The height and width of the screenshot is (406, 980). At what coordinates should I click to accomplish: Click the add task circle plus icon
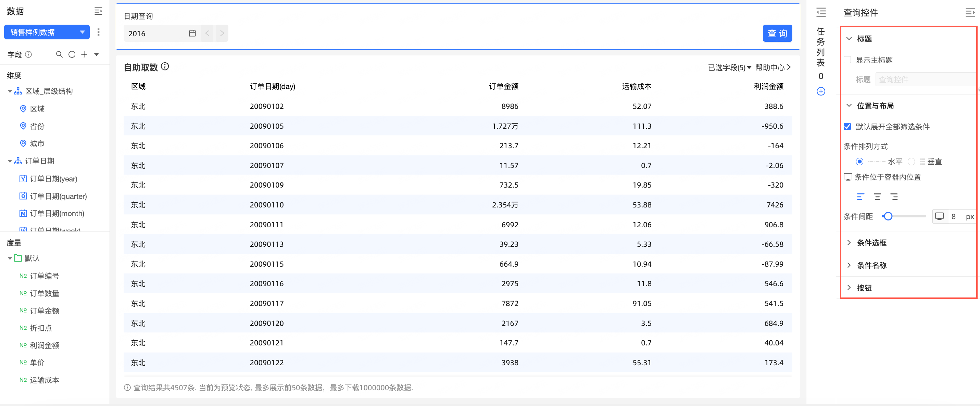pos(820,91)
